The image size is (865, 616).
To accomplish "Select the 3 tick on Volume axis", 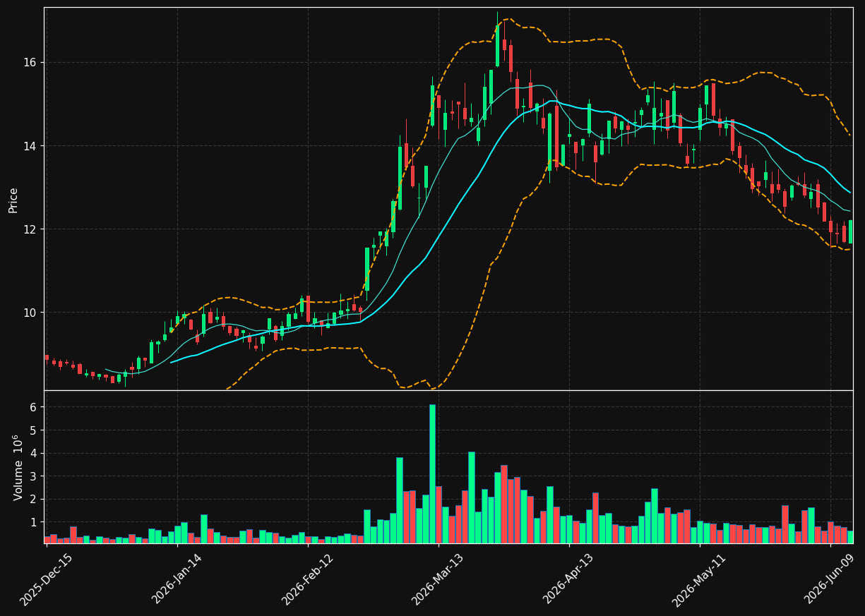I will tap(34, 476).
